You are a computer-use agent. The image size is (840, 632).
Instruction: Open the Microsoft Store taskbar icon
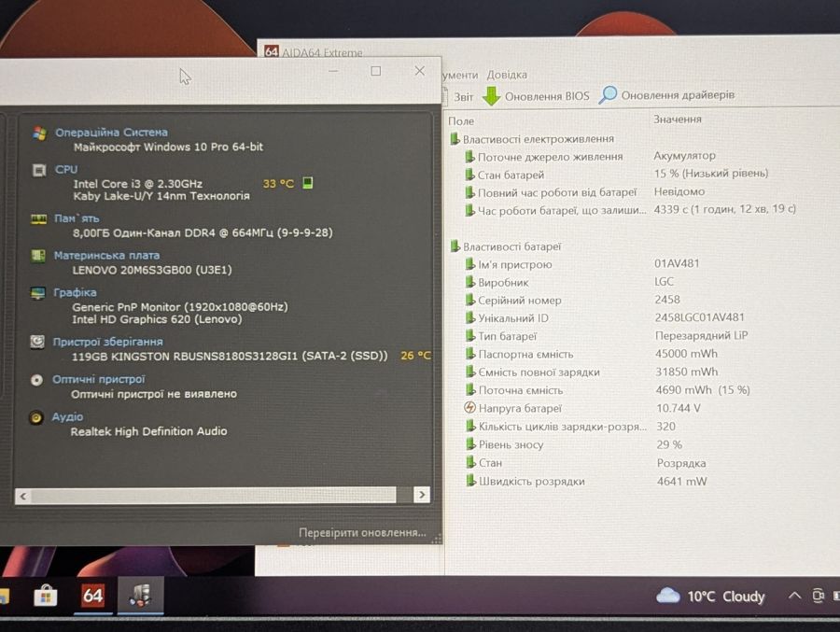click(x=46, y=596)
